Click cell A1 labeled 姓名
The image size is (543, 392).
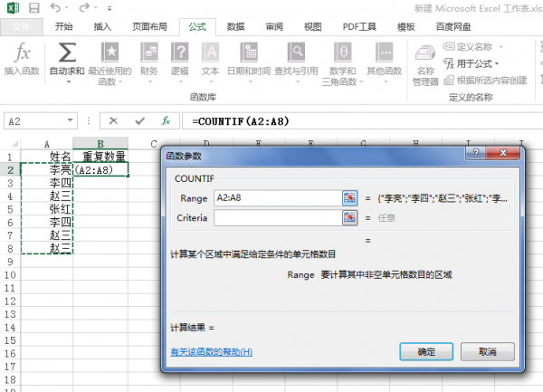(47, 157)
